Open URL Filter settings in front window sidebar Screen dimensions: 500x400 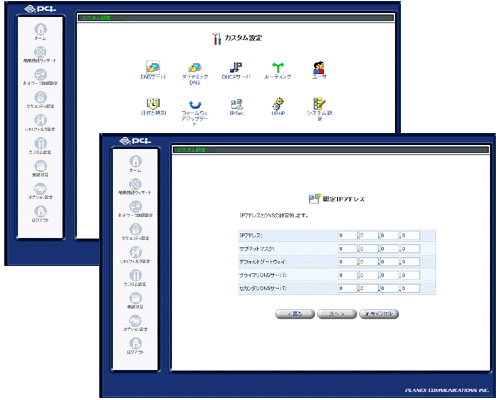[135, 252]
